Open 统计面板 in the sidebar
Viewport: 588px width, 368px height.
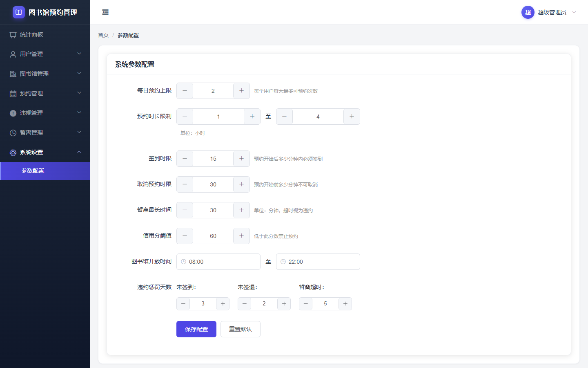coord(45,34)
